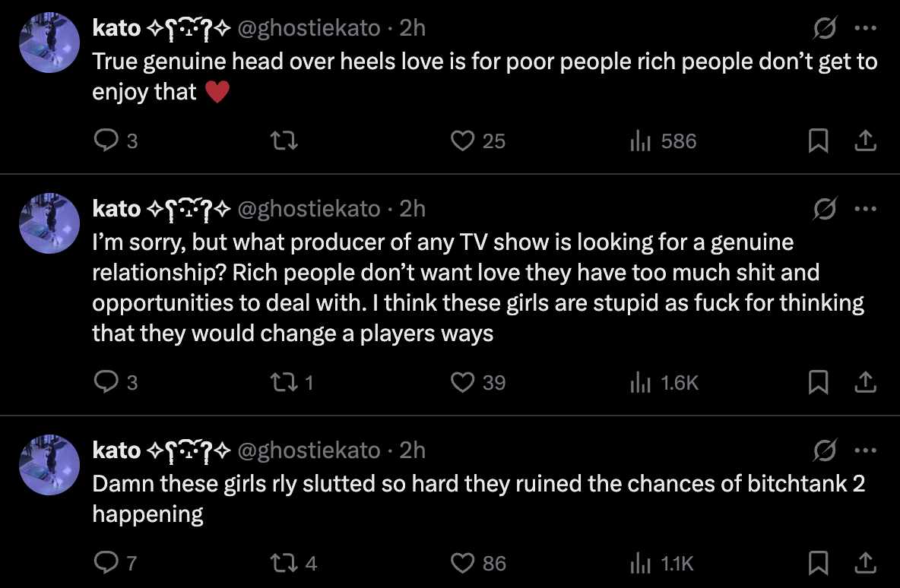Open Grok icon on the first tweet

click(x=825, y=27)
